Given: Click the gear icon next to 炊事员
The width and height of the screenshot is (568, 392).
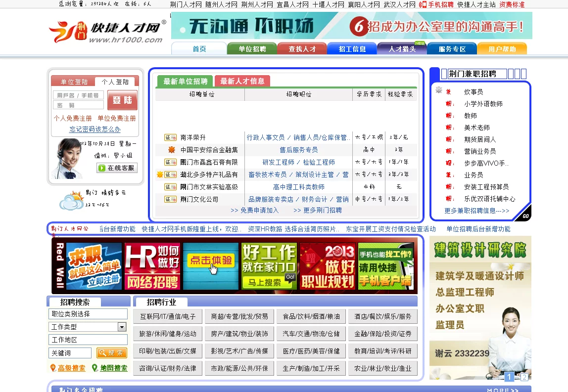Looking at the screenshot, I should pyautogui.click(x=438, y=90).
